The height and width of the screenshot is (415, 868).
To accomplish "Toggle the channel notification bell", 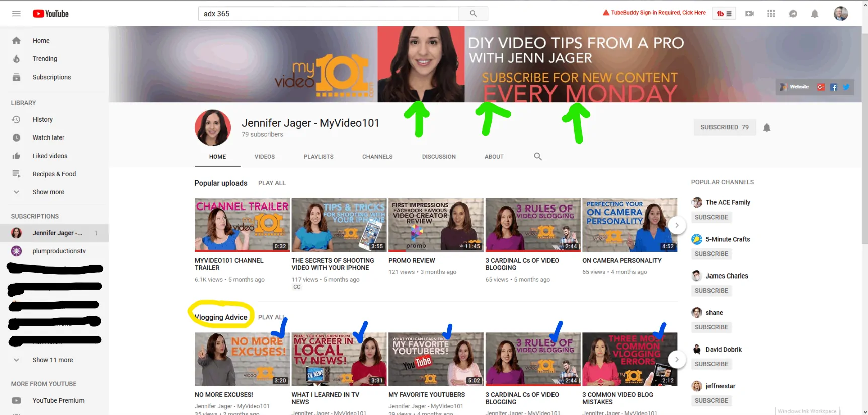I will click(x=767, y=128).
